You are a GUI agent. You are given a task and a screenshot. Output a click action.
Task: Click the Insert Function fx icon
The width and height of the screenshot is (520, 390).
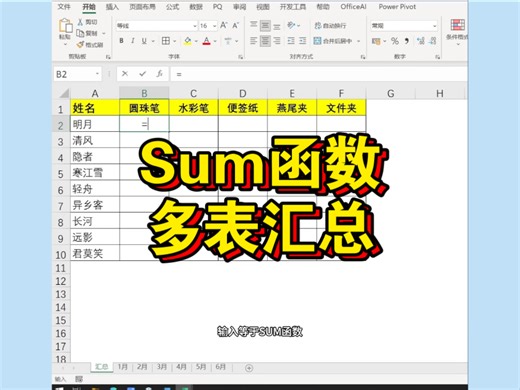click(x=160, y=74)
